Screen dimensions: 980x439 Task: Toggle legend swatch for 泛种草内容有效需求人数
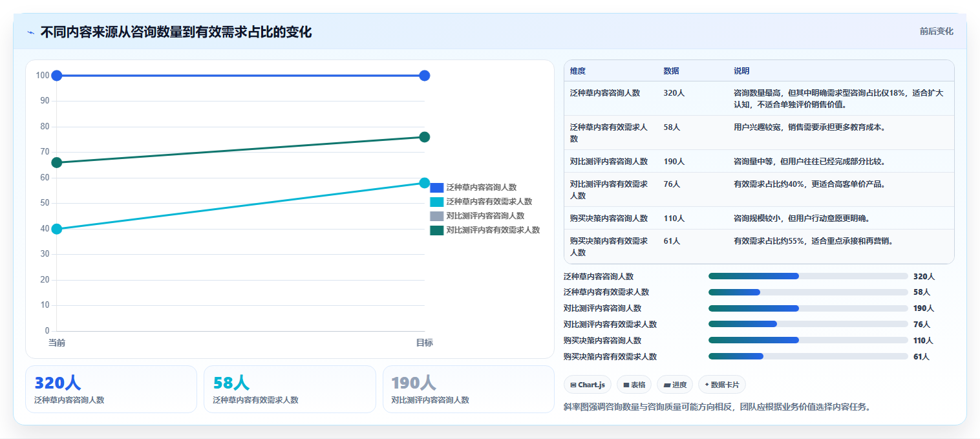(436, 202)
